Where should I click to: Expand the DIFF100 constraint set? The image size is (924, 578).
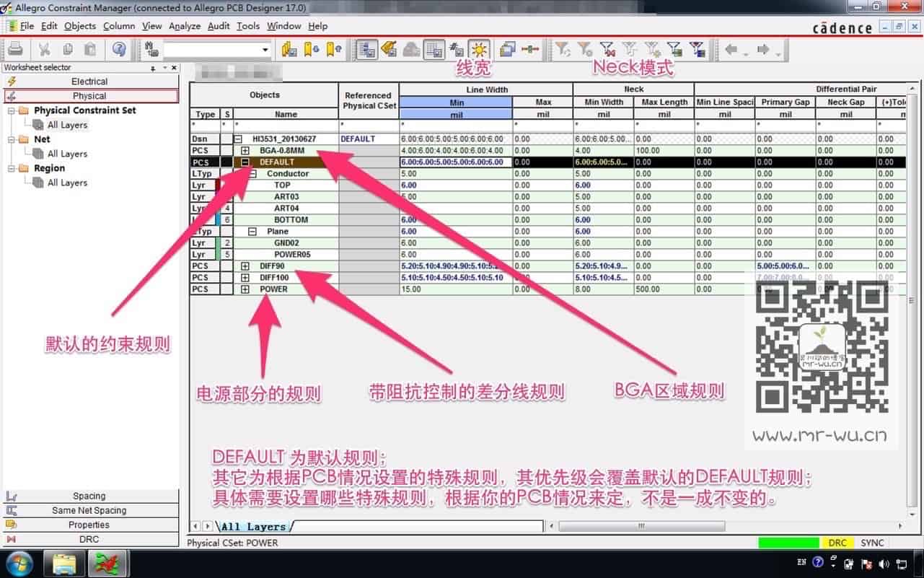coord(245,278)
